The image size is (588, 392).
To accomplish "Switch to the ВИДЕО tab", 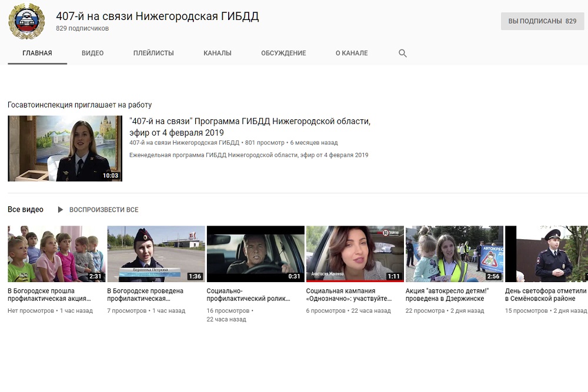I will [92, 53].
